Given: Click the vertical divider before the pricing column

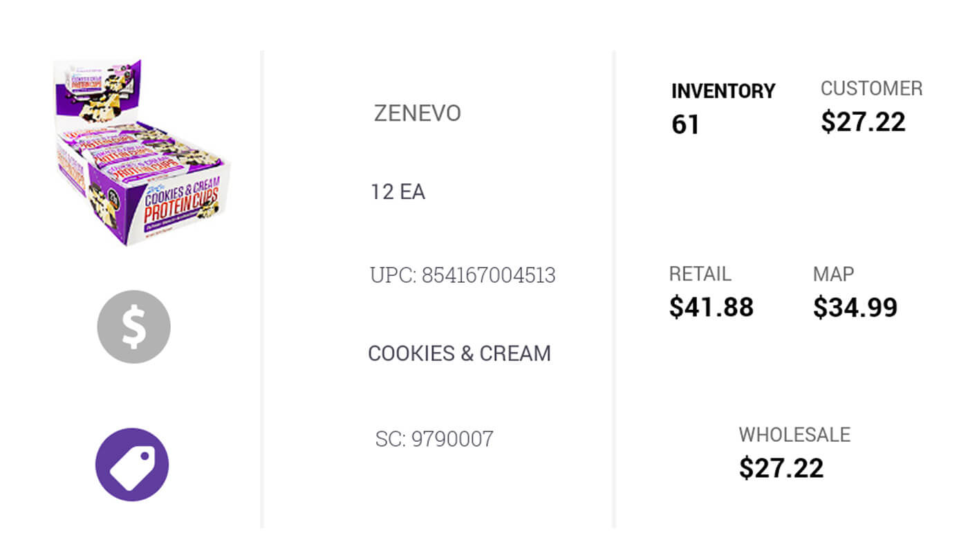Looking at the screenshot, I should (613, 289).
